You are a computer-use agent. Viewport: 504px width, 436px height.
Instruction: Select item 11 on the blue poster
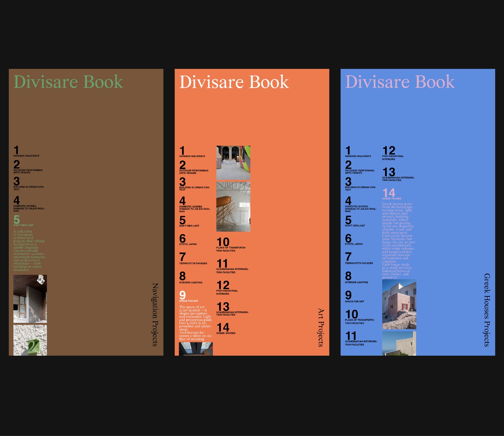(361, 338)
